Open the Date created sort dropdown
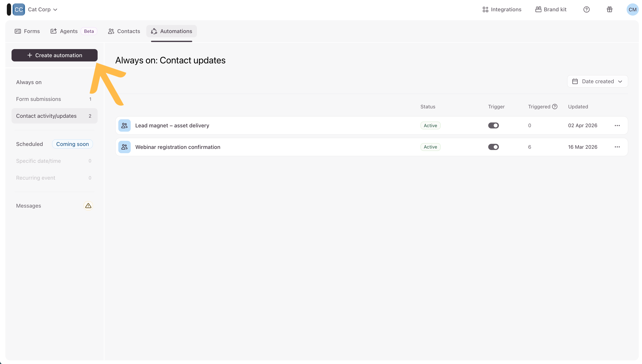 click(x=597, y=82)
